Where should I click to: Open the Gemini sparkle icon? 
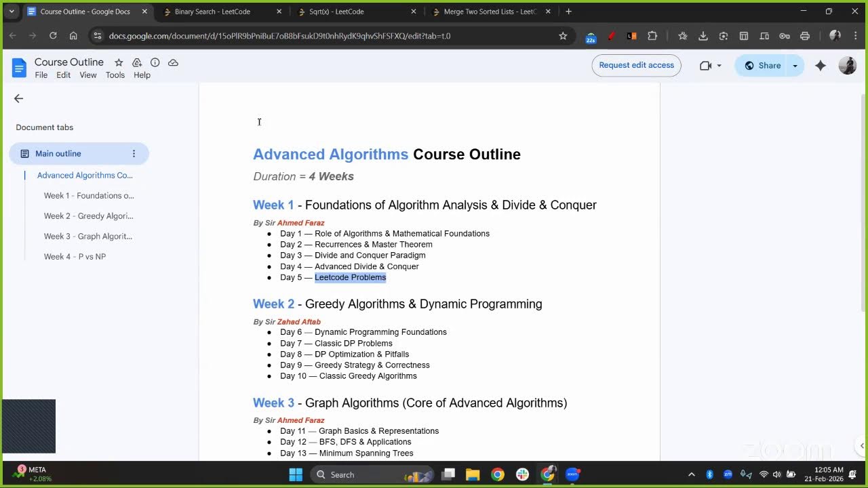pyautogui.click(x=821, y=66)
